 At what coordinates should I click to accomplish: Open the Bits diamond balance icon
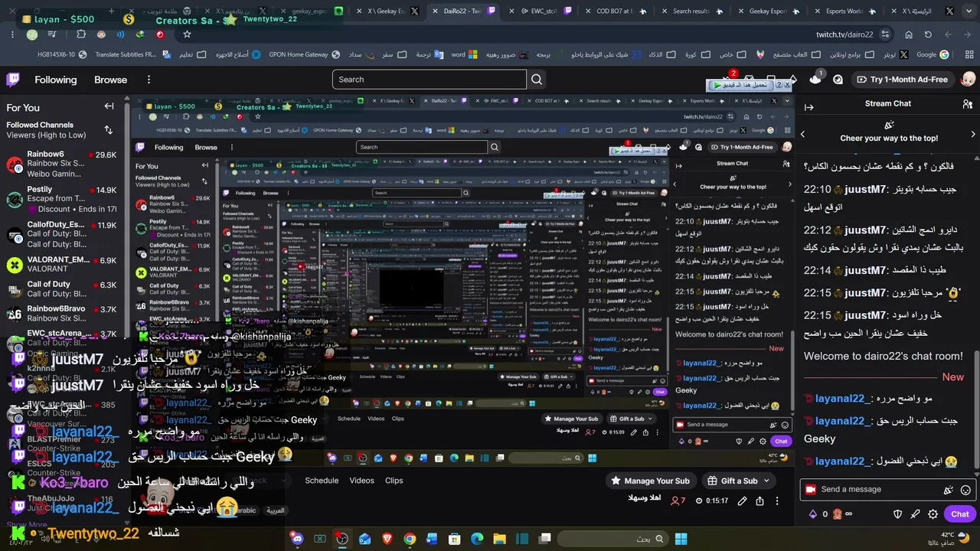tap(812, 514)
